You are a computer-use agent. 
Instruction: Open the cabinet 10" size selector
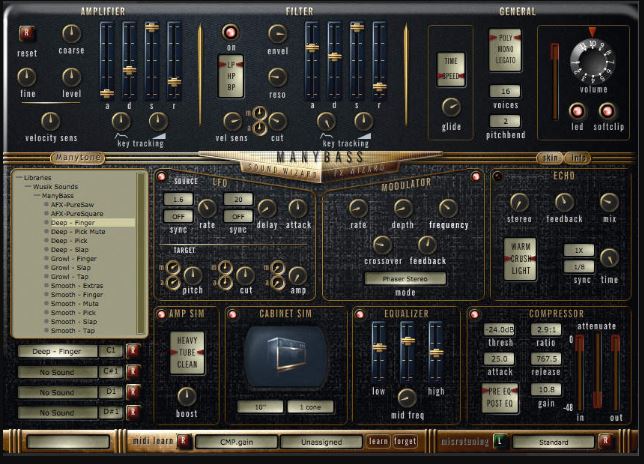pos(260,407)
